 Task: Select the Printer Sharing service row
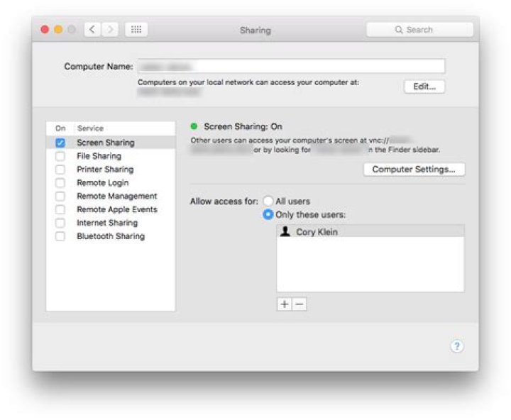(111, 170)
